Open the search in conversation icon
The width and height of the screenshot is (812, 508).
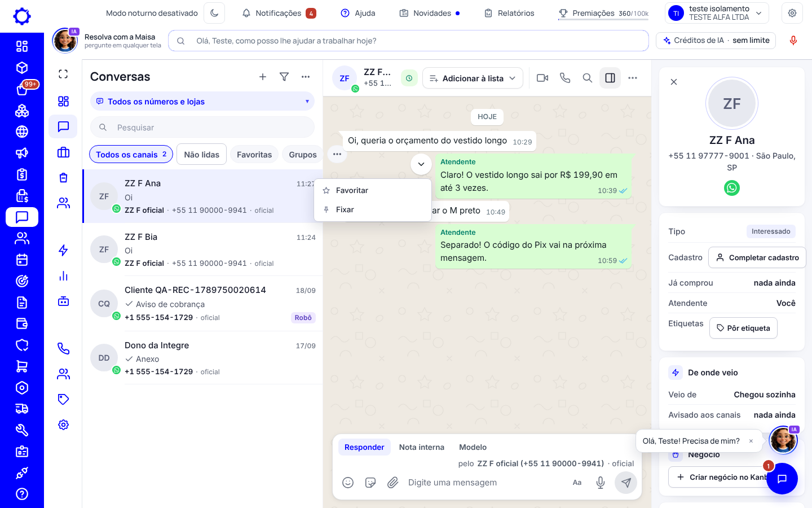(x=588, y=78)
